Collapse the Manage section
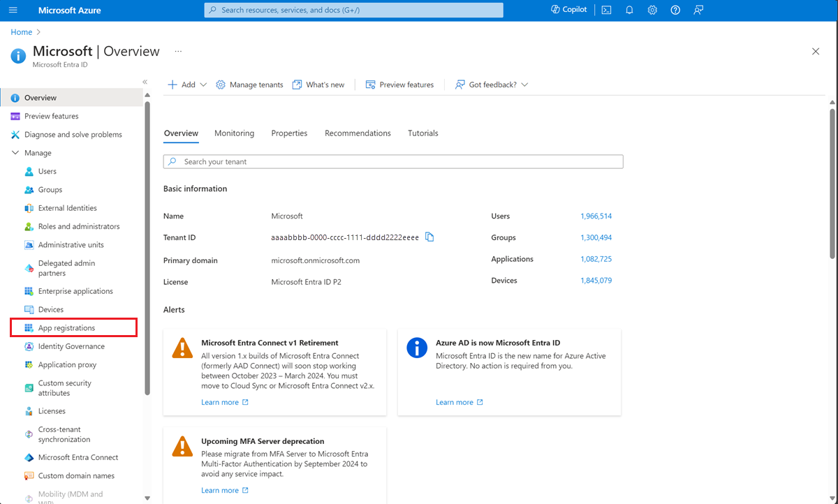This screenshot has height=504, width=838. (x=15, y=152)
